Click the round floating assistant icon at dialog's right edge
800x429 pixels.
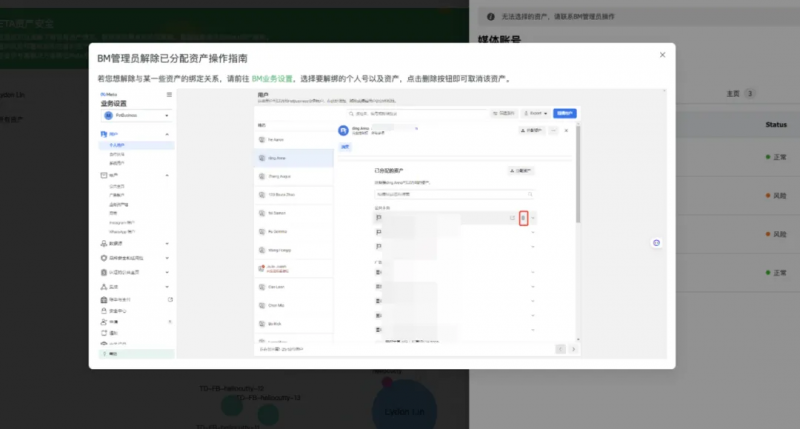(657, 243)
